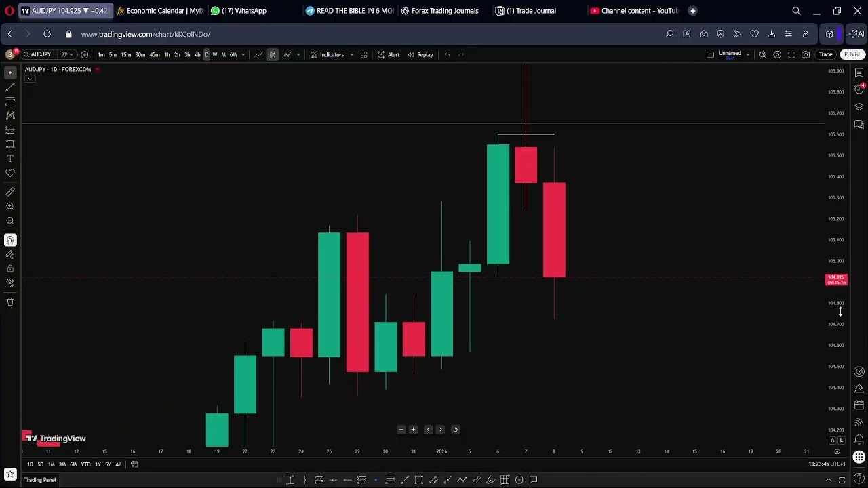Open the AUDJPY symbol search box
The height and width of the screenshot is (488, 868).
coord(37,54)
